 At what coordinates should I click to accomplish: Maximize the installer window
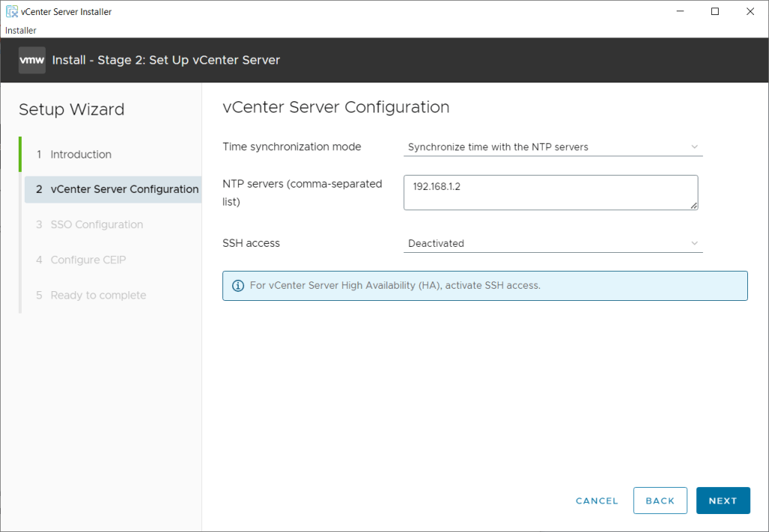click(x=715, y=11)
